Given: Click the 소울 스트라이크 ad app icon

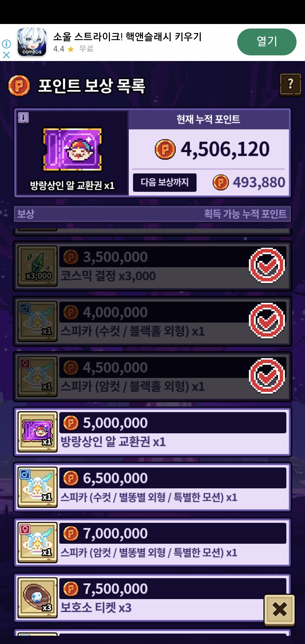Looking at the screenshot, I should pyautogui.click(x=32, y=42).
